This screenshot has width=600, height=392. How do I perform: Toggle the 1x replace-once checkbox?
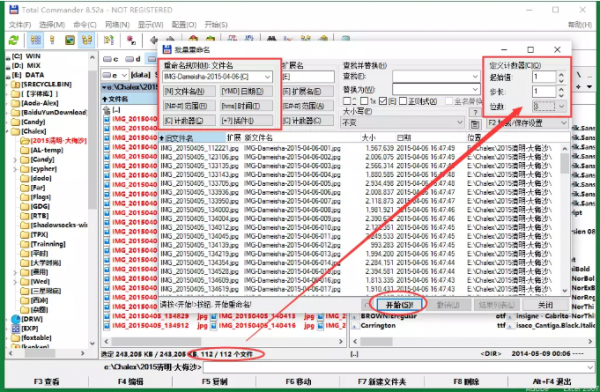(x=364, y=101)
